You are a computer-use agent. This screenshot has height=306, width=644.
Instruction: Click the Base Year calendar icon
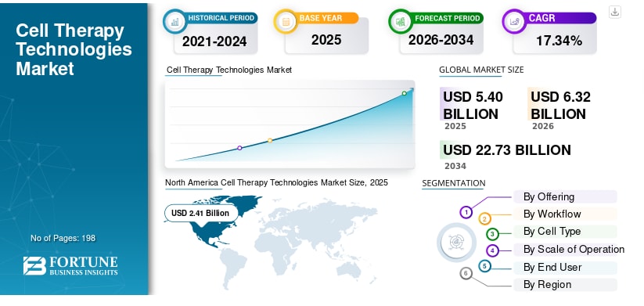click(286, 21)
